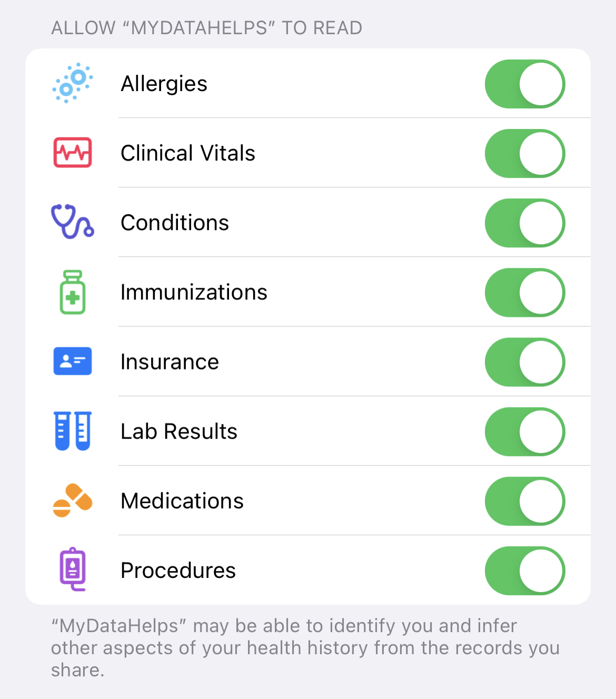The width and height of the screenshot is (616, 699).
Task: Tap the Allow MyDataHelps to Read header
Action: point(206,28)
